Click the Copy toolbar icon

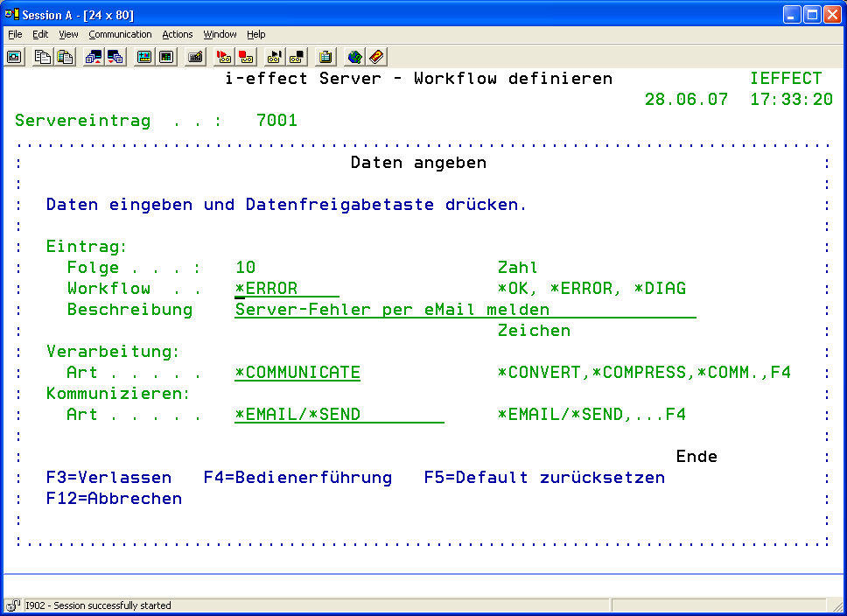(43, 57)
